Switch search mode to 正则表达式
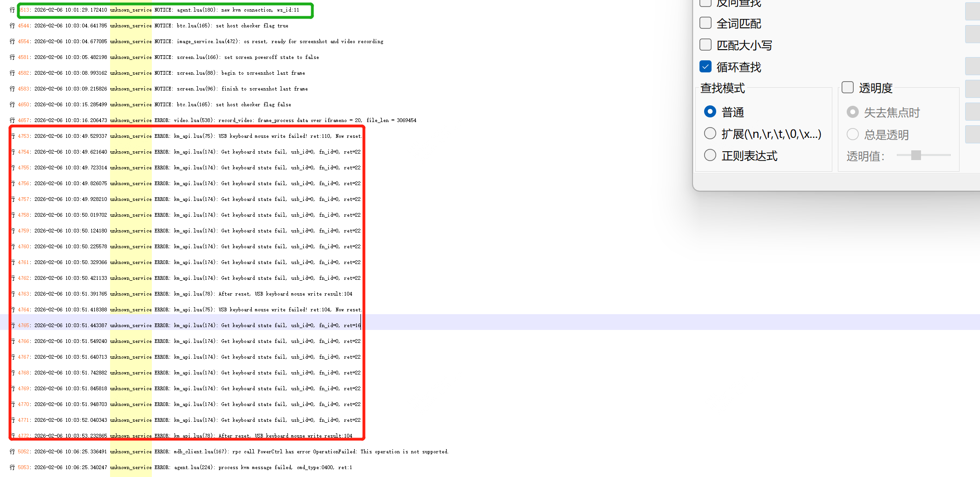Image resolution: width=980 pixels, height=477 pixels. point(710,155)
